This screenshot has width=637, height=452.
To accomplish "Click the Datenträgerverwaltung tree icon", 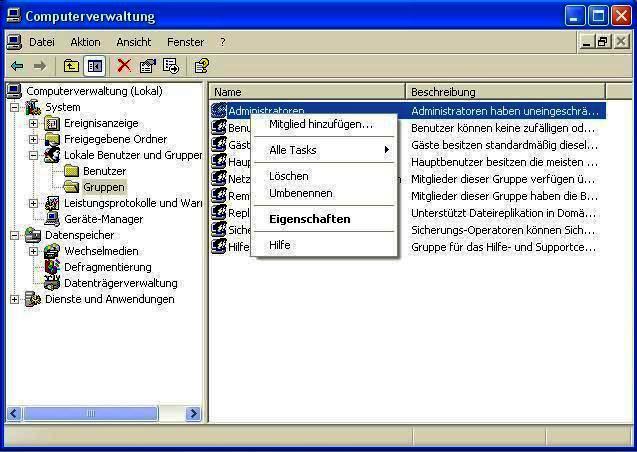I will click(52, 283).
